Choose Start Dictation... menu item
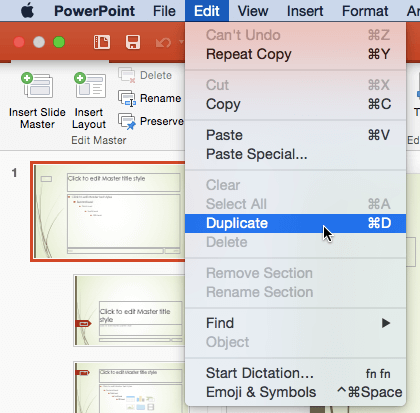This screenshot has height=413, width=420. (x=295, y=373)
